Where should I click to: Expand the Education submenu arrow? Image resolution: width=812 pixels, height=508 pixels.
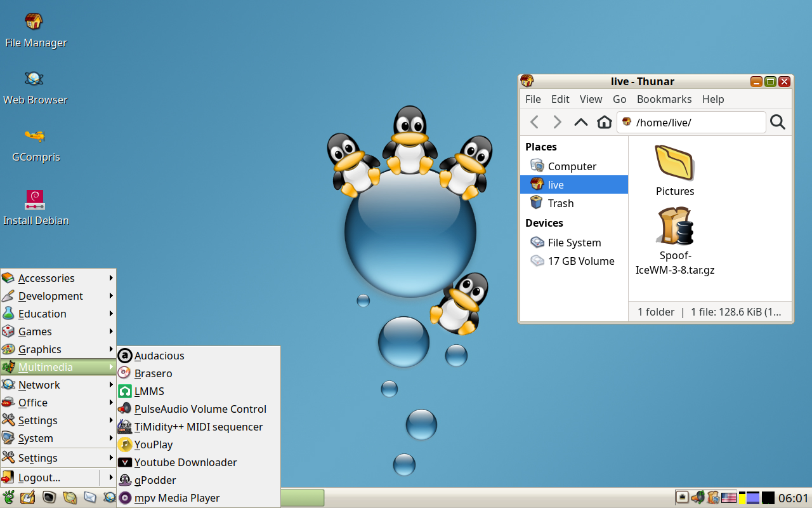click(111, 314)
